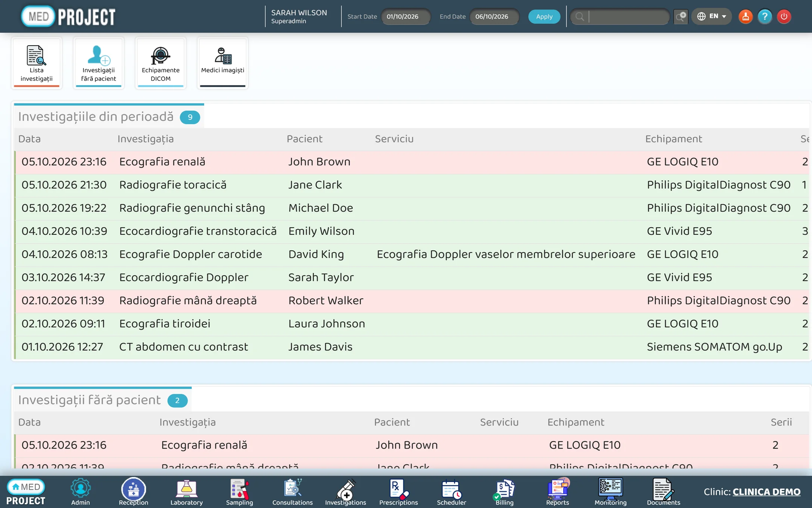Select Emily Wilson's Ecocardiografie transtoracică row
The width and height of the screenshot is (812, 508).
412,231
